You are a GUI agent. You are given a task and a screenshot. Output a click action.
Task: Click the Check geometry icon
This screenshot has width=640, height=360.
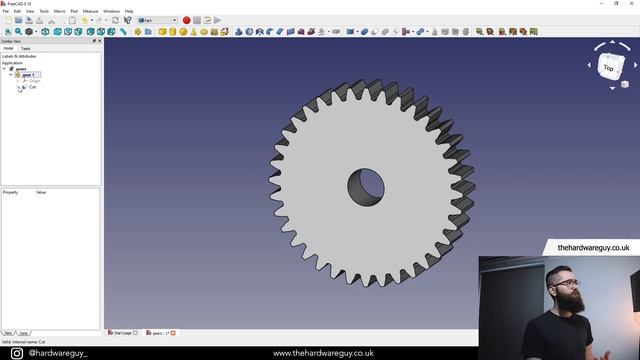434,31
